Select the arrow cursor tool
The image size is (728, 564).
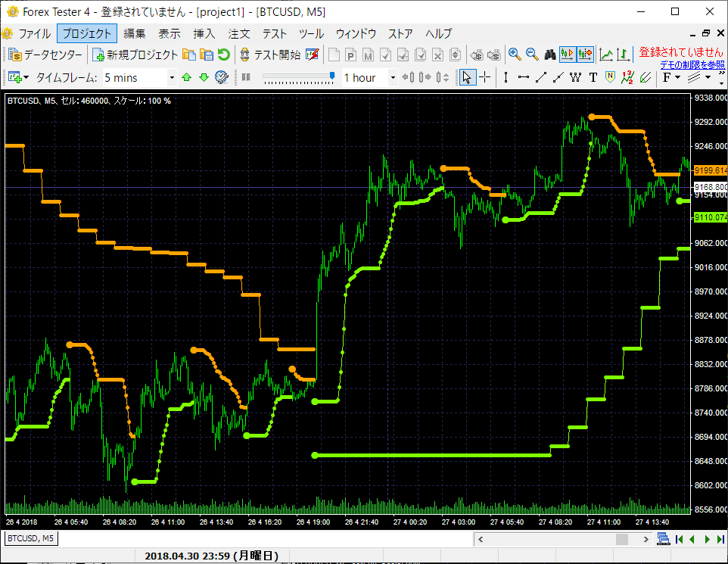467,77
